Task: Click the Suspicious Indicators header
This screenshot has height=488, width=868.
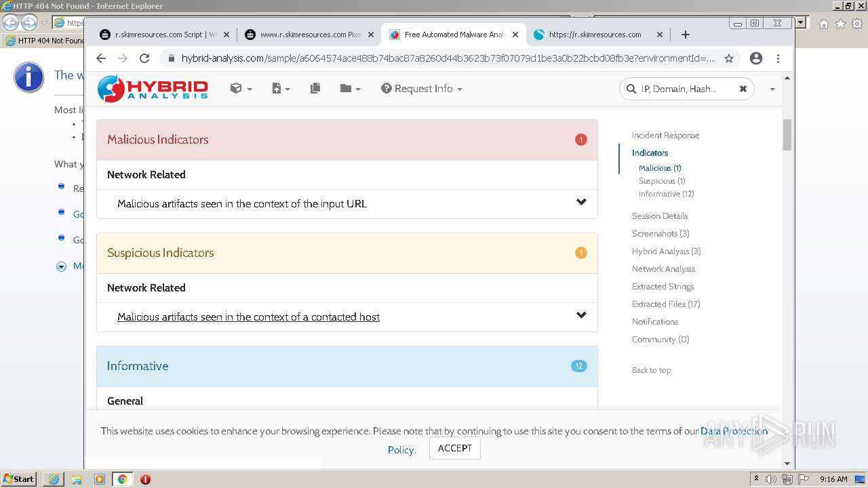Action: [x=347, y=253]
